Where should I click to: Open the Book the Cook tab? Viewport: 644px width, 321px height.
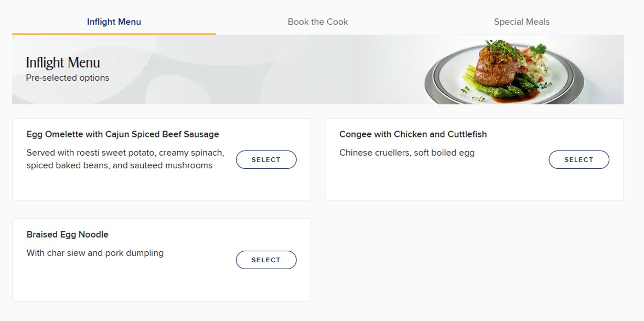[x=318, y=22]
